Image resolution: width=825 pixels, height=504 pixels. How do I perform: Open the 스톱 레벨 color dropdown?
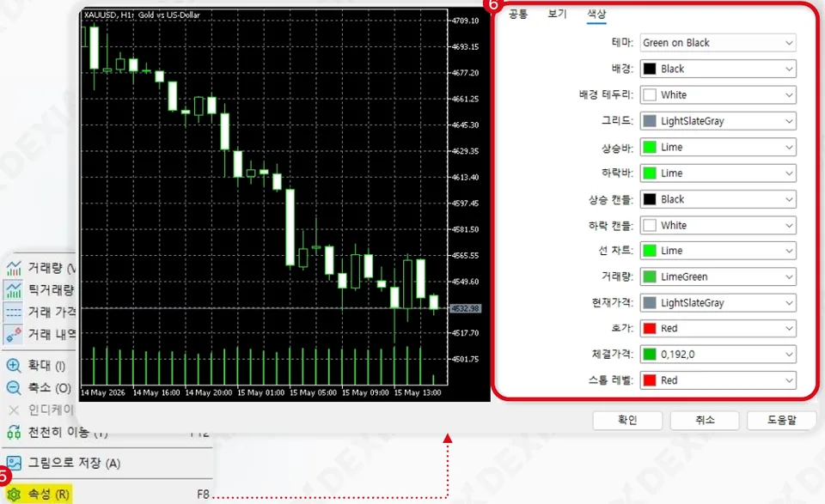[x=718, y=380]
